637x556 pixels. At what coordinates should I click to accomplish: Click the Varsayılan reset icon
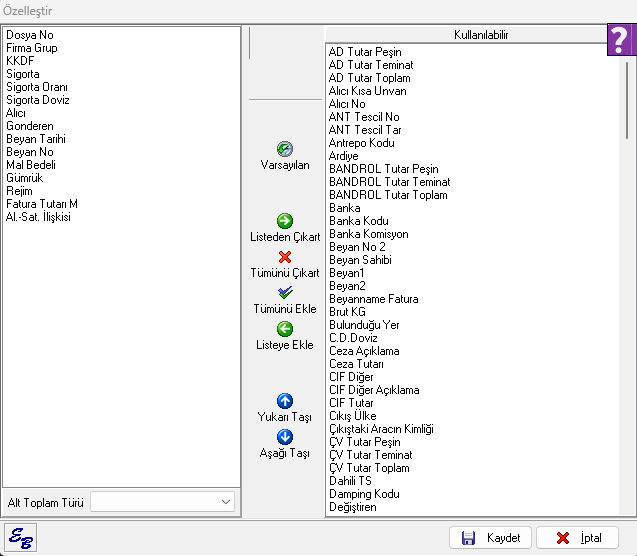pyautogui.click(x=284, y=149)
